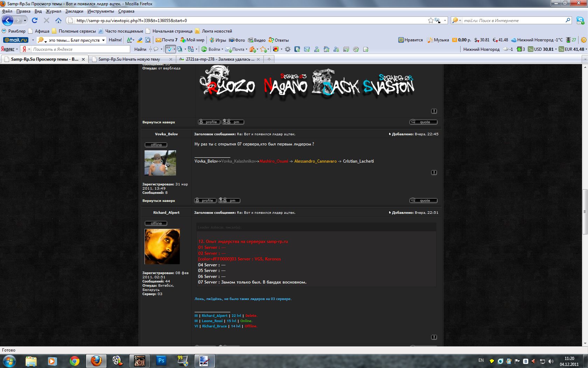The height and width of the screenshot is (368, 588).
Task: Expand the address bar URL history dropdown
Action: coord(445,20)
